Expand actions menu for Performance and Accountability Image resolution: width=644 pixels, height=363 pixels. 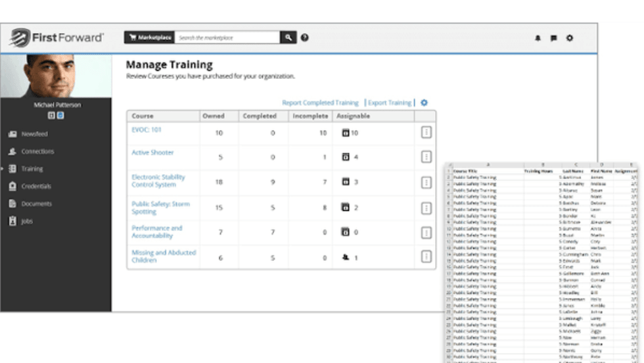click(x=426, y=233)
